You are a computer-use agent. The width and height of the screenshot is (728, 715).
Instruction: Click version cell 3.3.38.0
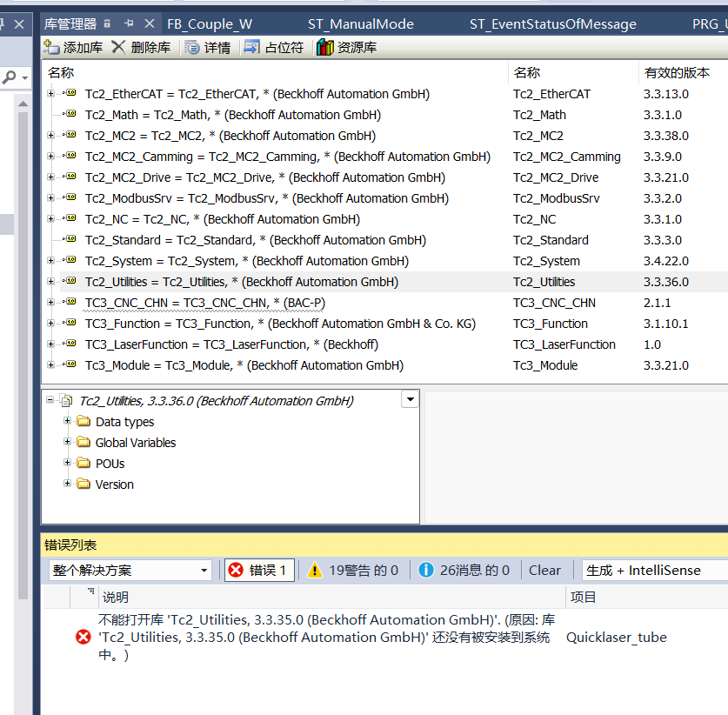665,136
